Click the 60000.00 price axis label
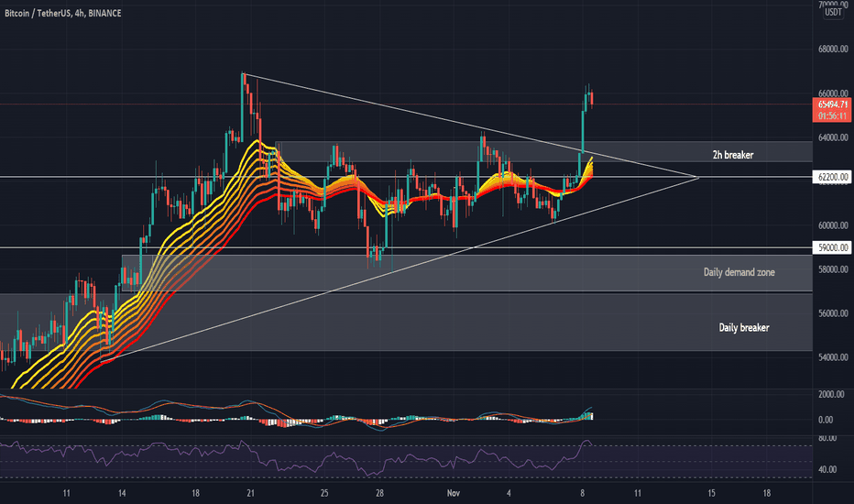The height and width of the screenshot is (504, 854). point(833,225)
